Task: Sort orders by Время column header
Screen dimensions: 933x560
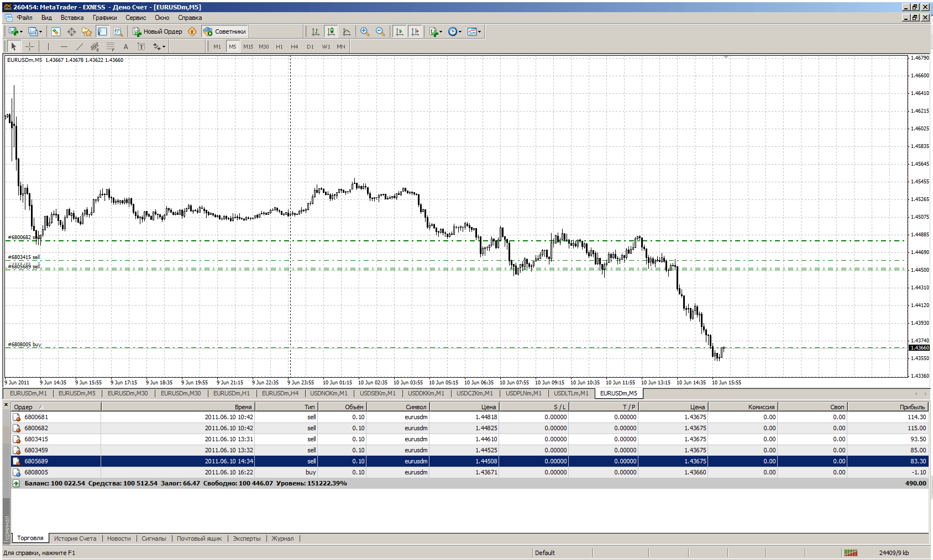Action: (x=177, y=407)
